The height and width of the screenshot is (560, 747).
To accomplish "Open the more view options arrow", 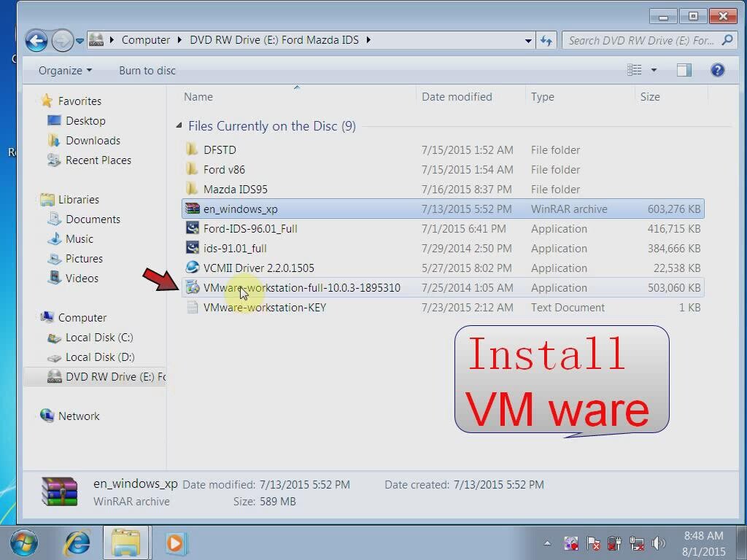I will pyautogui.click(x=654, y=70).
